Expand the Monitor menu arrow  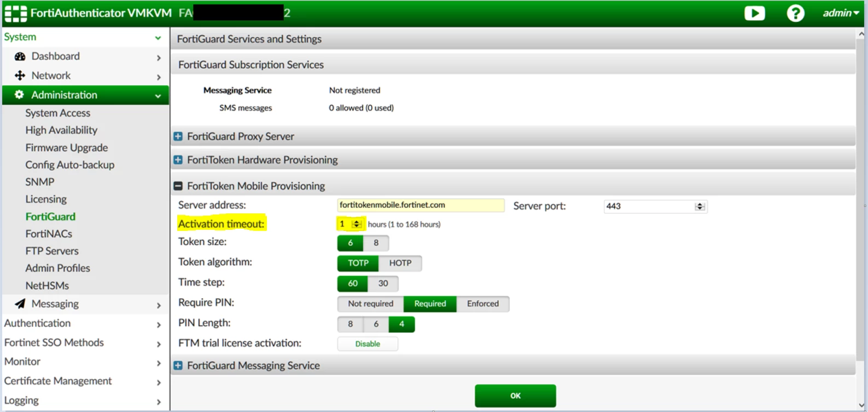click(159, 363)
